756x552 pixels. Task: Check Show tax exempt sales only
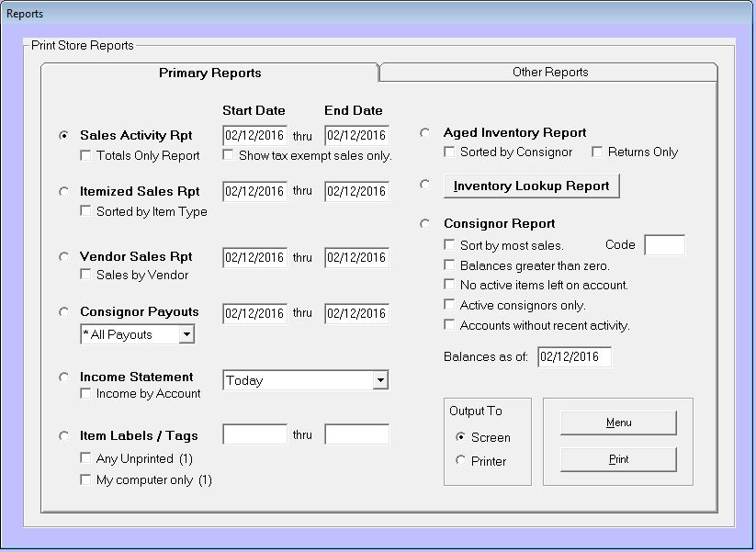(228, 154)
